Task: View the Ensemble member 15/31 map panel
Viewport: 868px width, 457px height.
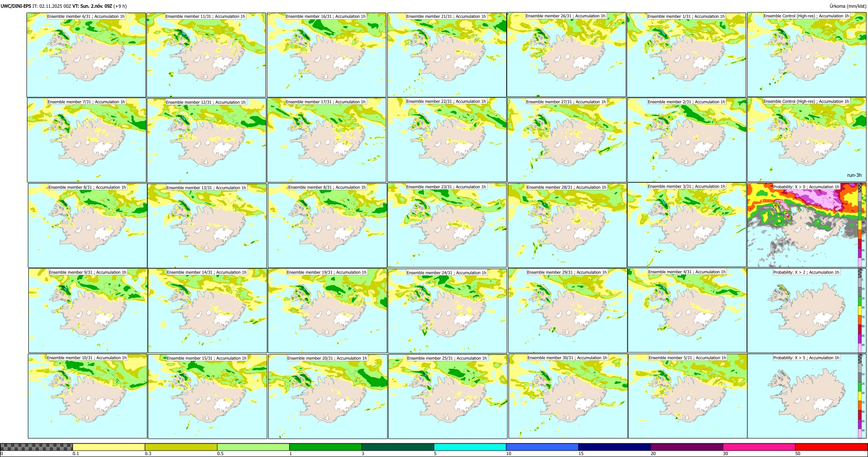Action: pyautogui.click(x=207, y=397)
